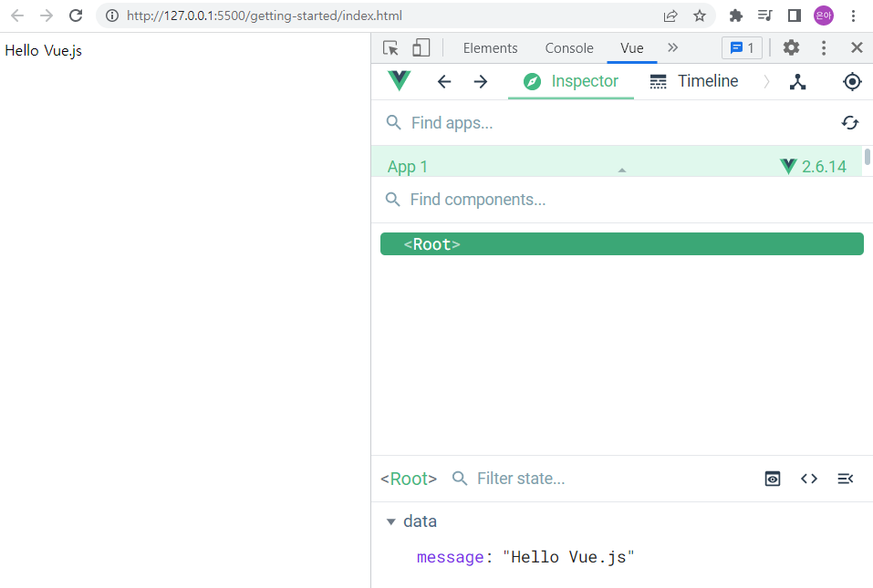Screen dimensions: 873x588
Task: Toggle the browser side panel
Action: [795, 15]
